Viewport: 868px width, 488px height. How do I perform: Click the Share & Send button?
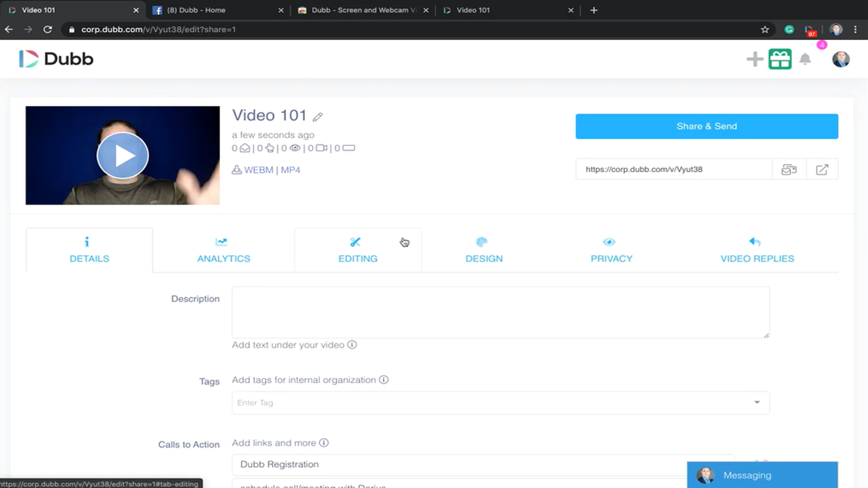point(707,127)
